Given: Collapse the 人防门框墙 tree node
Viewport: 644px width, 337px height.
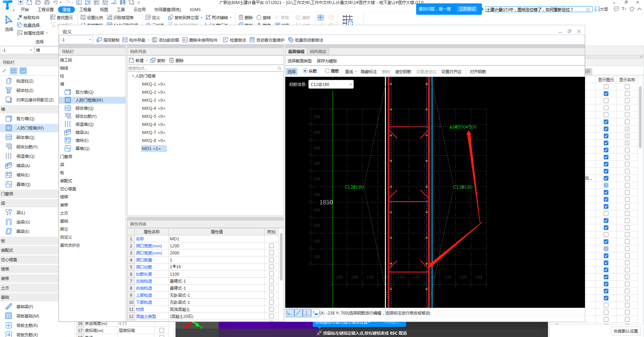Looking at the screenshot, I should pos(133,76).
